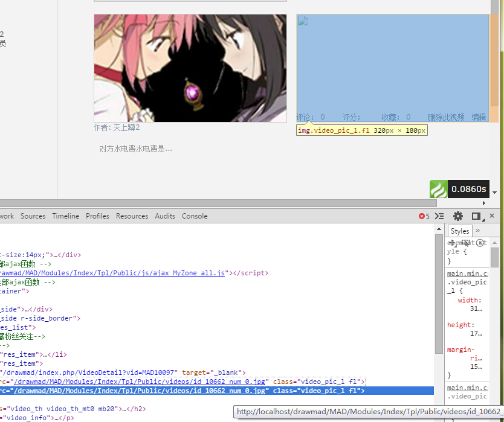
Task: Click the down arrow right of the 0.0860s timer
Action: (x=495, y=193)
